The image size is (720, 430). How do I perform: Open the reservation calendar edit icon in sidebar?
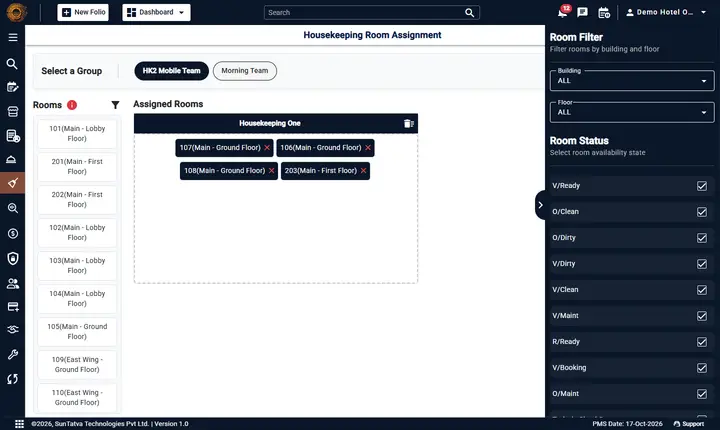[12, 87]
